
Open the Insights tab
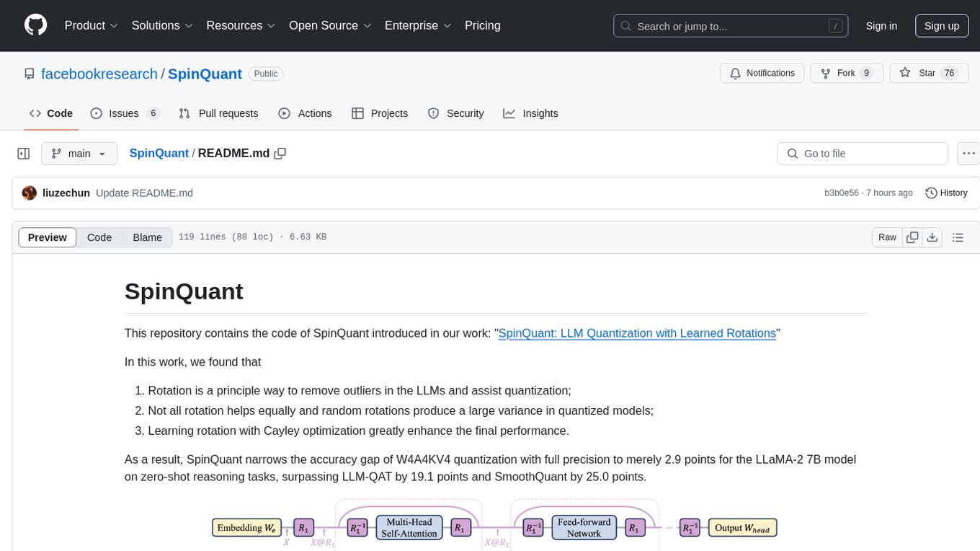click(x=530, y=113)
